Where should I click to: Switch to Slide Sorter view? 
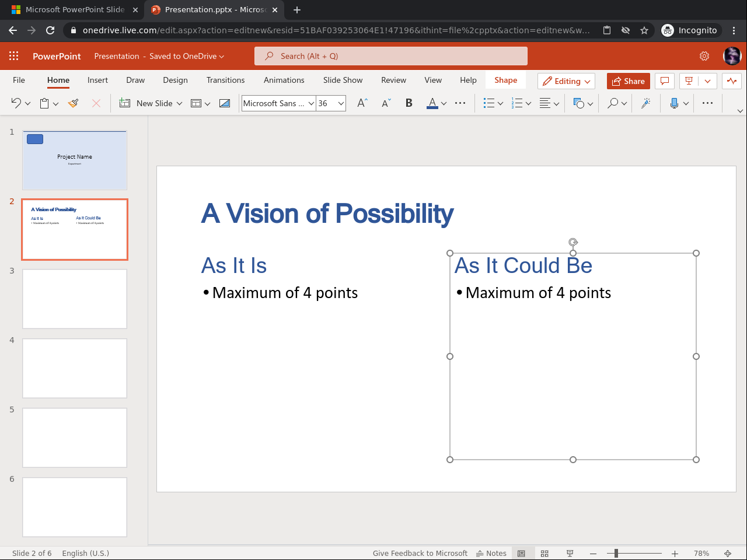click(x=544, y=553)
